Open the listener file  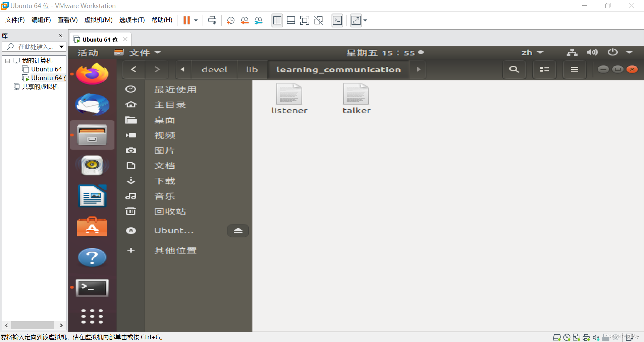289,99
